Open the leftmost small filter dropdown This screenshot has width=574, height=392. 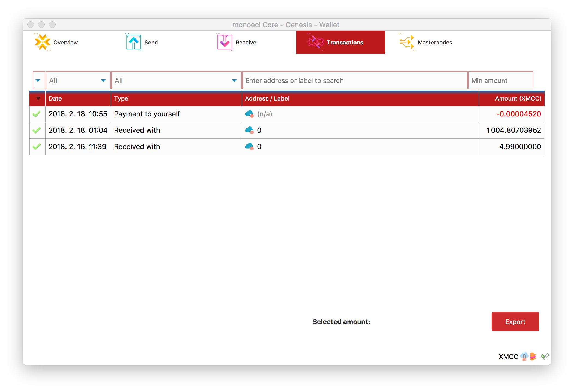38,80
